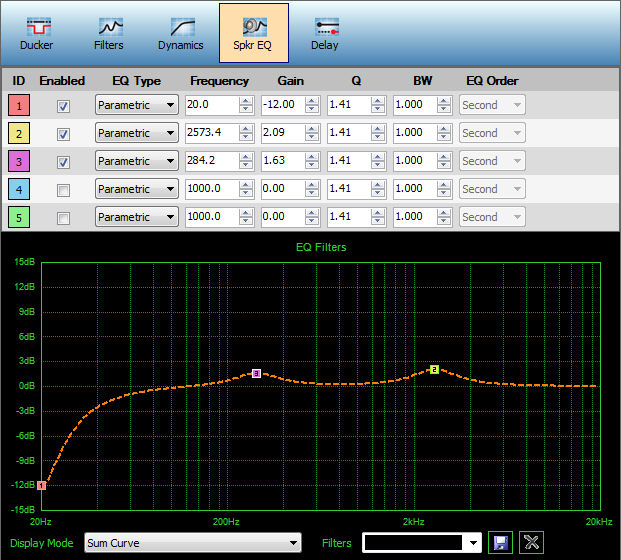621x560 pixels.
Task: Click the 1.63 gain field
Action: pyautogui.click(x=283, y=161)
